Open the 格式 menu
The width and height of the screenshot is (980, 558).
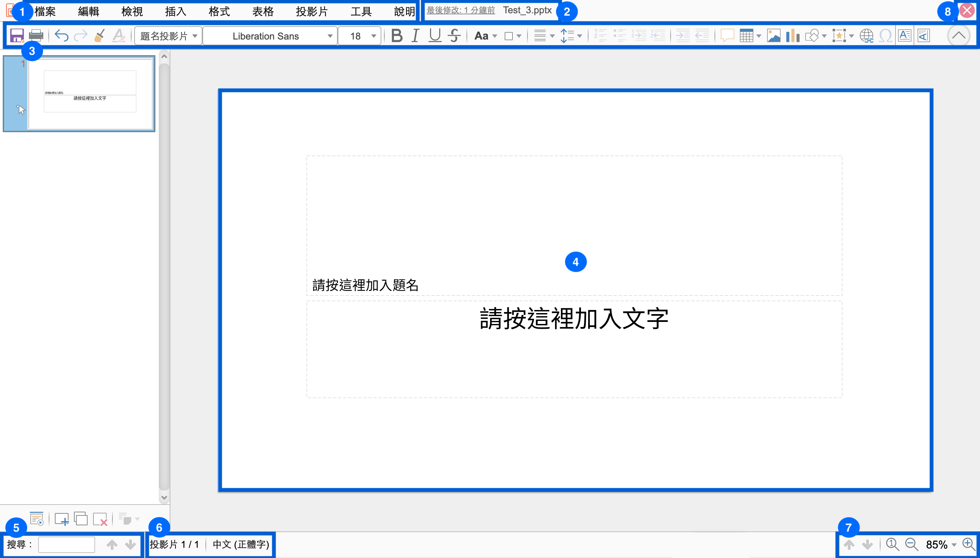point(219,12)
